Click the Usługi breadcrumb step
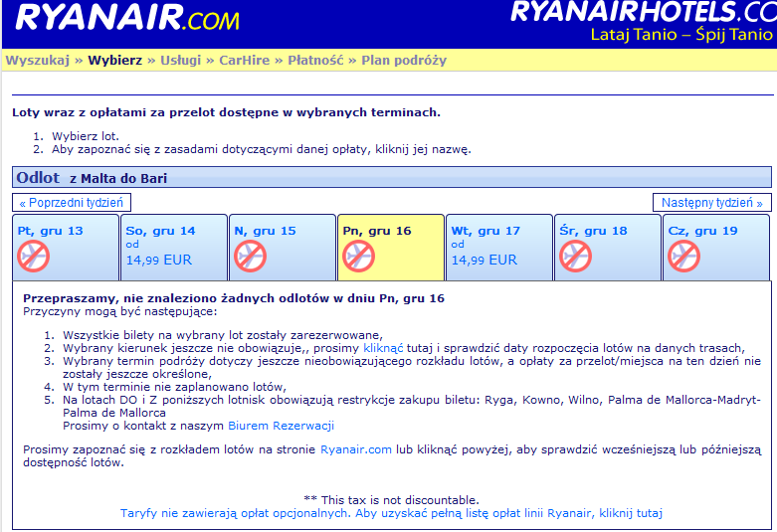The width and height of the screenshot is (777, 532). click(x=180, y=61)
